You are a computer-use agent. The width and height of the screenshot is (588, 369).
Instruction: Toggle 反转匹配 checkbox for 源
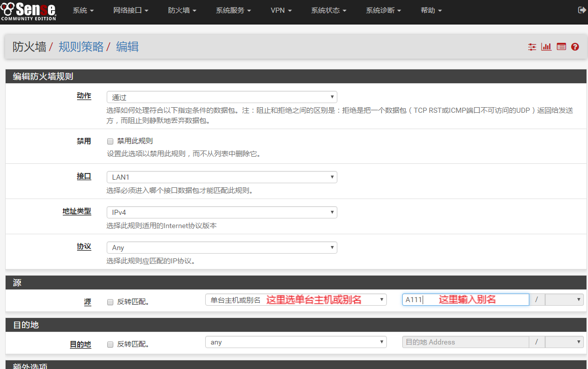click(x=110, y=302)
